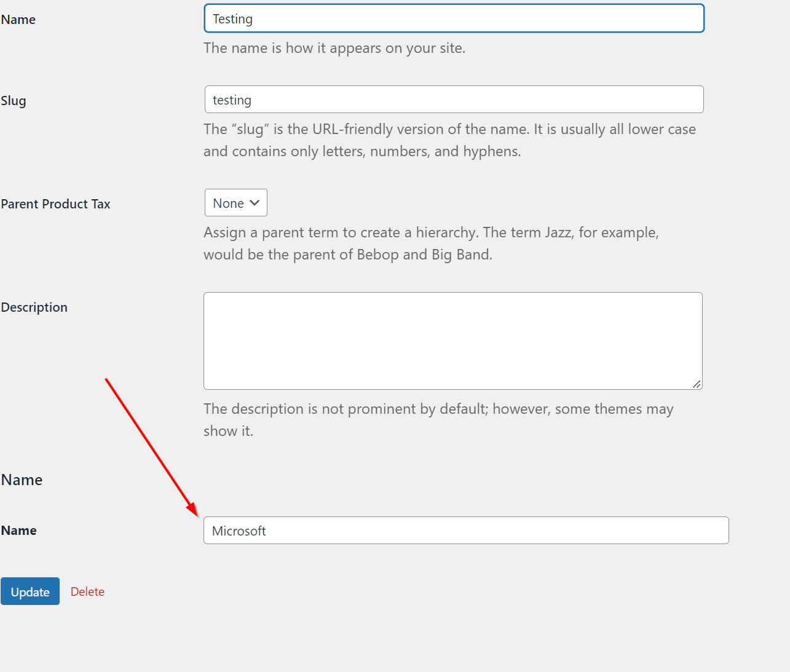
Task: Place cursor in the Description text area
Action: coord(452,341)
